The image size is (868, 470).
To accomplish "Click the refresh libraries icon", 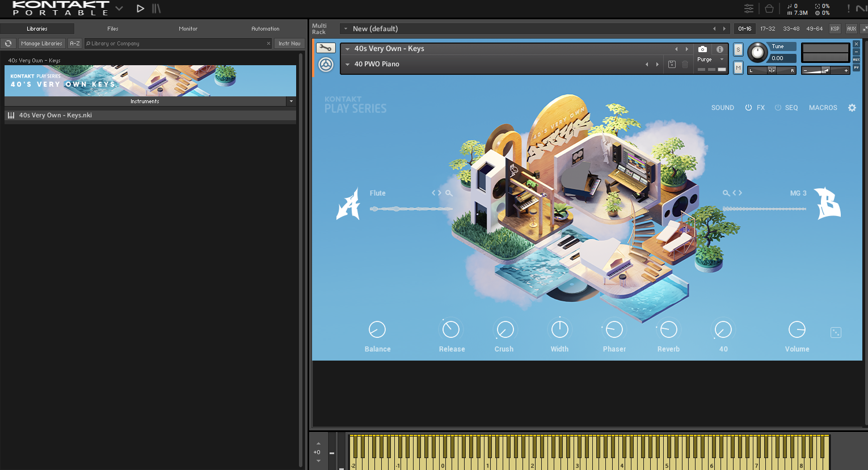I will point(9,44).
